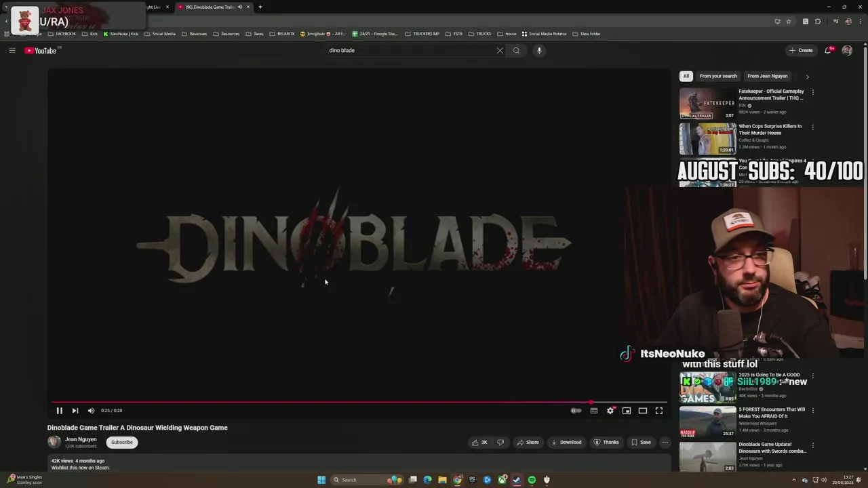Open Spotify from the taskbar
This screenshot has height=488, width=868.
coord(532,480)
